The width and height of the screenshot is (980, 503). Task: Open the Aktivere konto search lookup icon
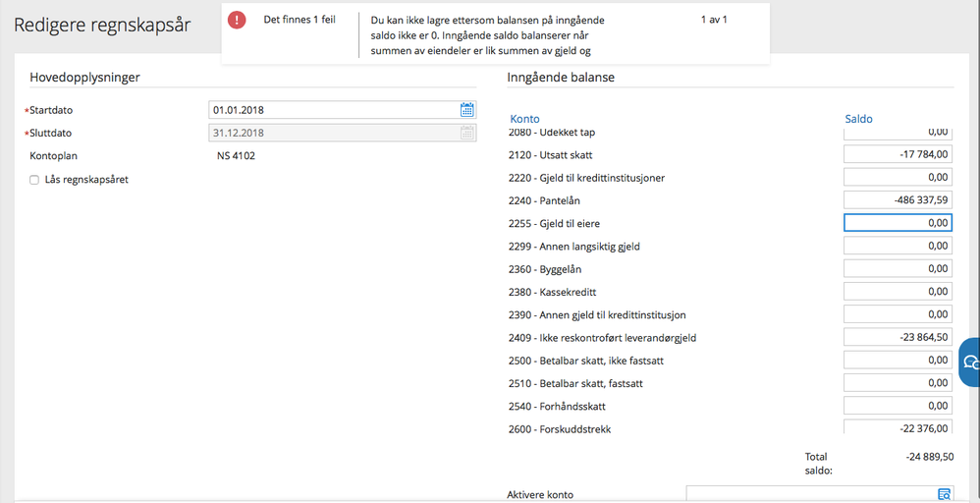(944, 493)
